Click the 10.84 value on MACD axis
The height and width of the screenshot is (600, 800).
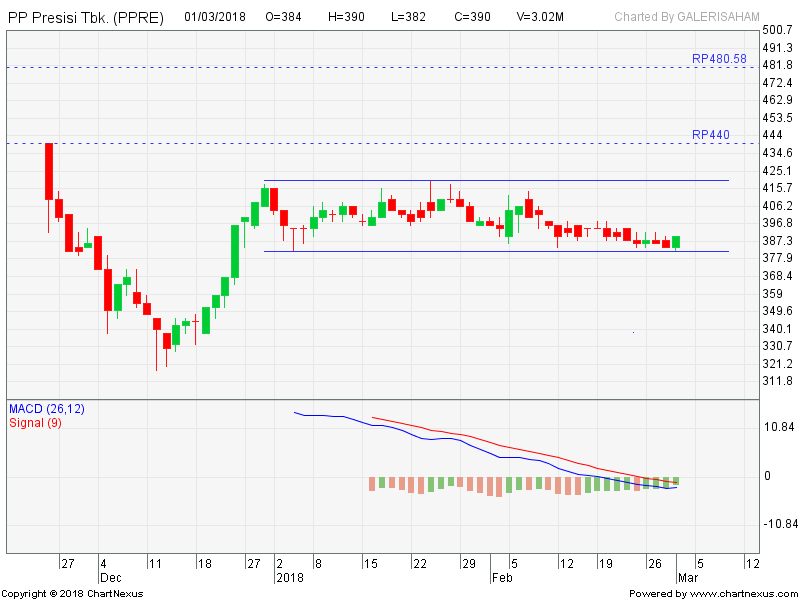pos(777,427)
